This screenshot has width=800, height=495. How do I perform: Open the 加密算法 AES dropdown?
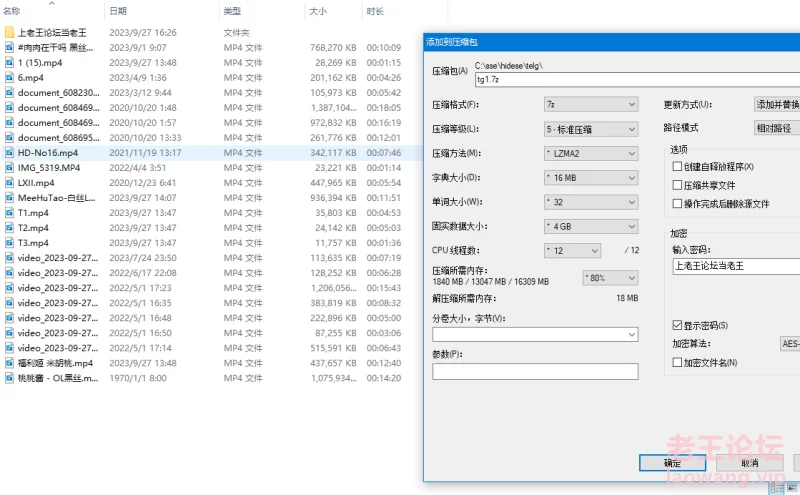790,343
